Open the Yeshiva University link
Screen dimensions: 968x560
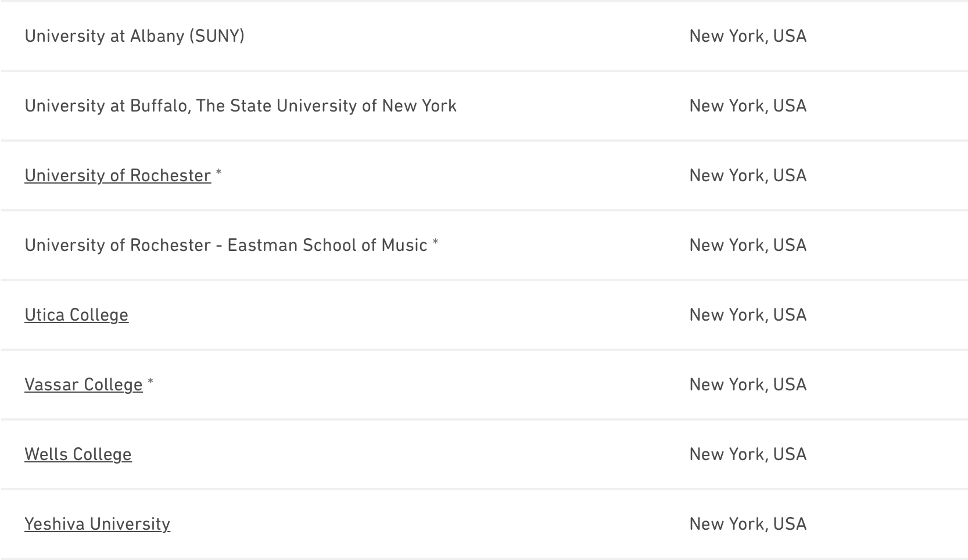(x=97, y=524)
